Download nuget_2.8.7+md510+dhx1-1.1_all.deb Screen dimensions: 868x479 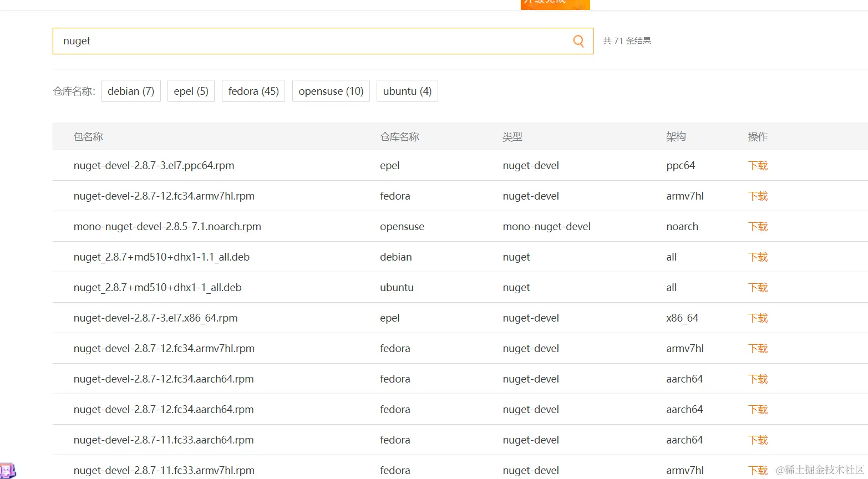tap(758, 257)
